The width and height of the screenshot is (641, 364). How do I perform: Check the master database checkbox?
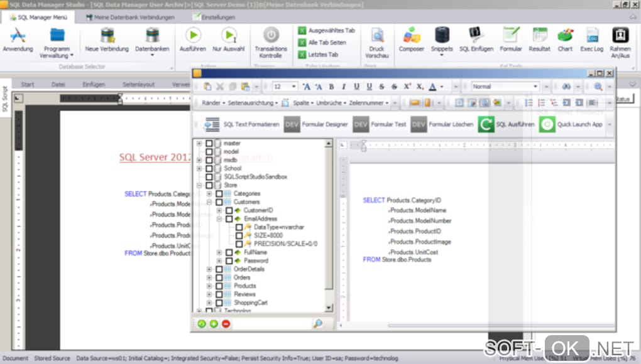209,143
